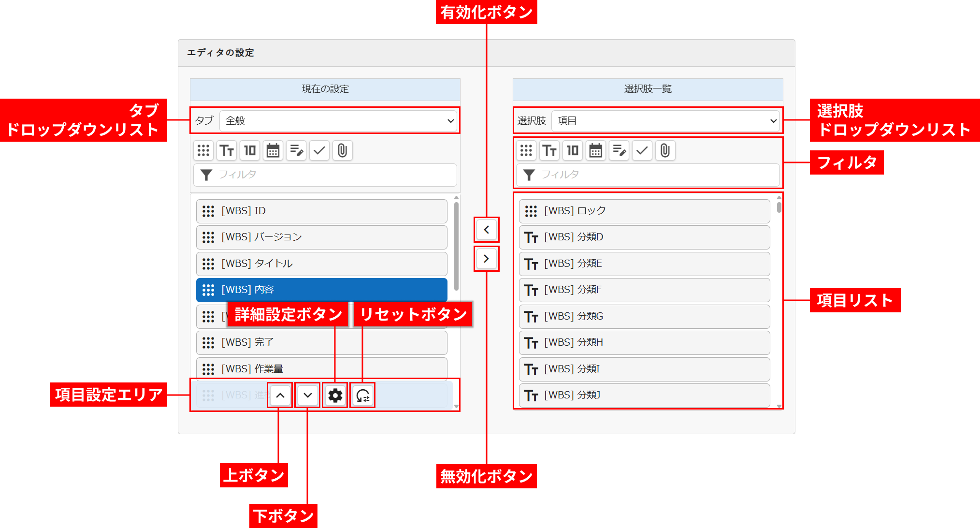
Task: Click the reset button beside the gear
Action: point(363,396)
